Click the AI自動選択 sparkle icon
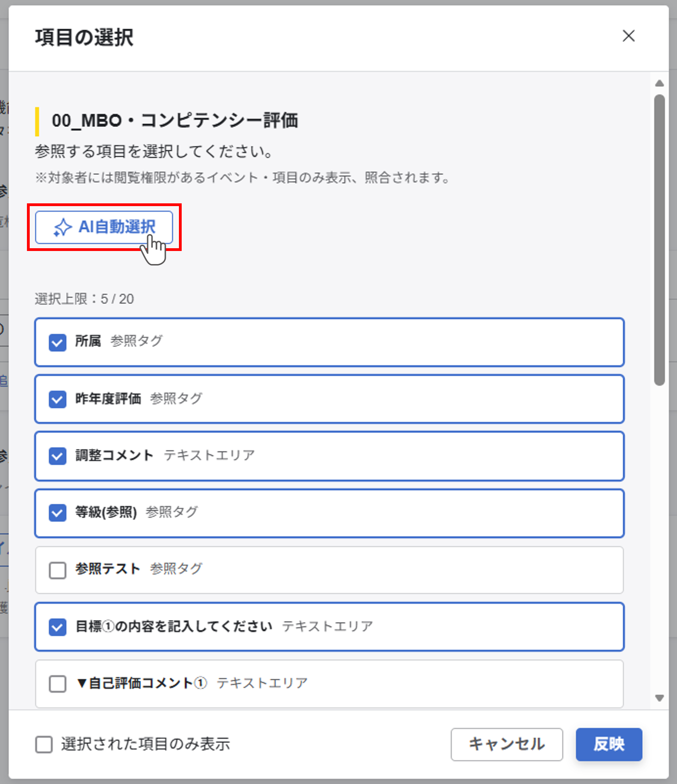Image resolution: width=677 pixels, height=784 pixels. click(62, 228)
